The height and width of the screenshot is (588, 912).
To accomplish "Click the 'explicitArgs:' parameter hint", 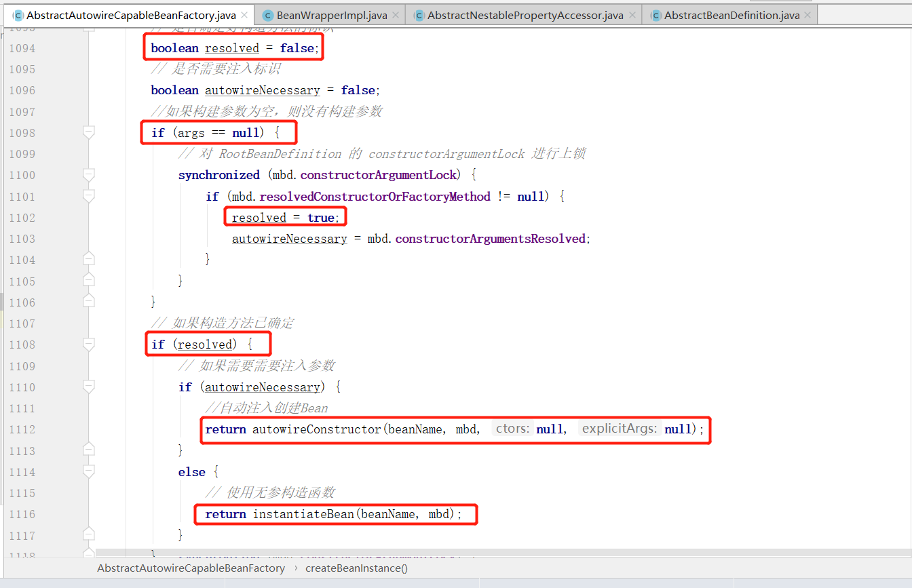I will (x=620, y=429).
